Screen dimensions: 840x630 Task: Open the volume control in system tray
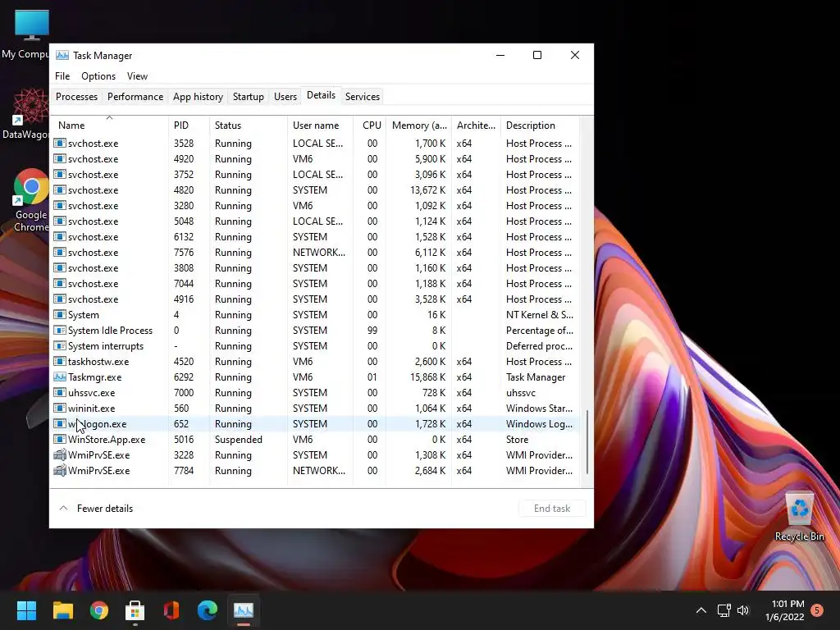[x=743, y=610]
